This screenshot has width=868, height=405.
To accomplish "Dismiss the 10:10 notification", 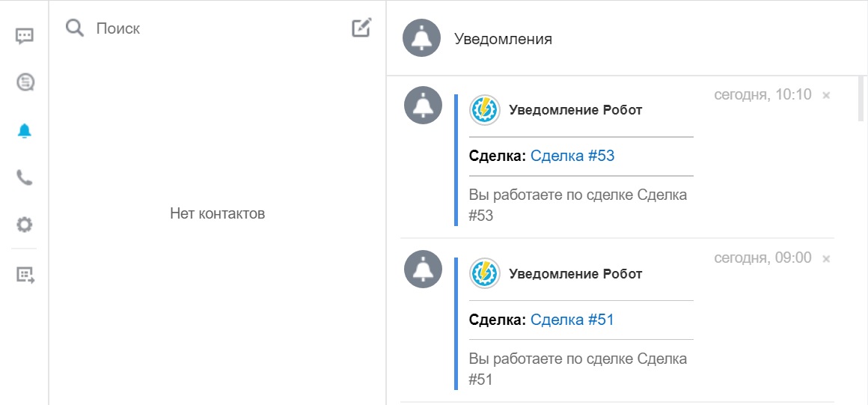I will [x=826, y=96].
